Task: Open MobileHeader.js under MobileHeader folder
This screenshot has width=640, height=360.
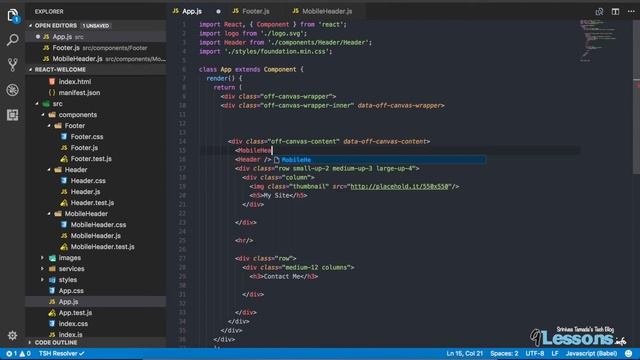Action: pyautogui.click(x=96, y=236)
